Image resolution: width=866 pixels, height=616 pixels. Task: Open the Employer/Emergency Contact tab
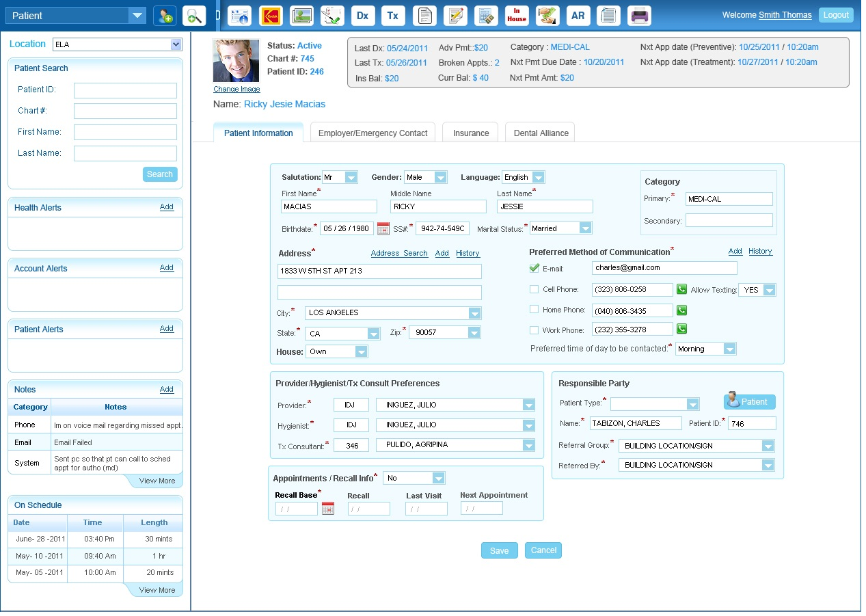click(x=373, y=133)
